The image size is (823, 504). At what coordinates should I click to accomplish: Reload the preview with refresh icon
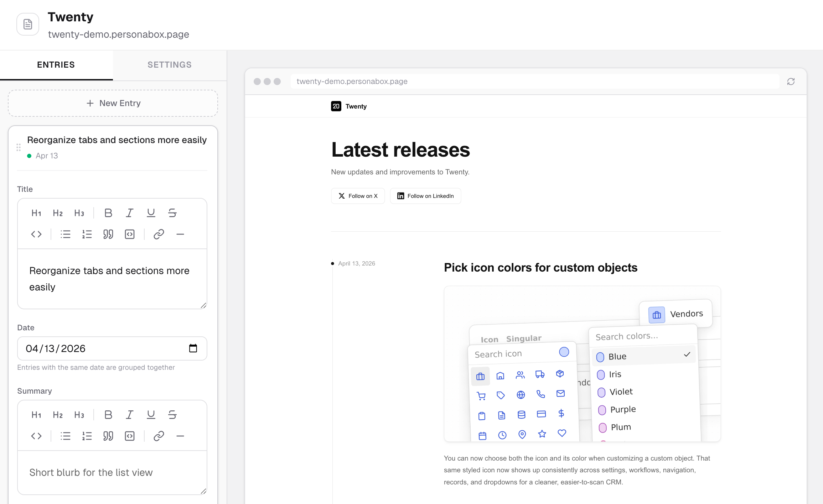791,82
